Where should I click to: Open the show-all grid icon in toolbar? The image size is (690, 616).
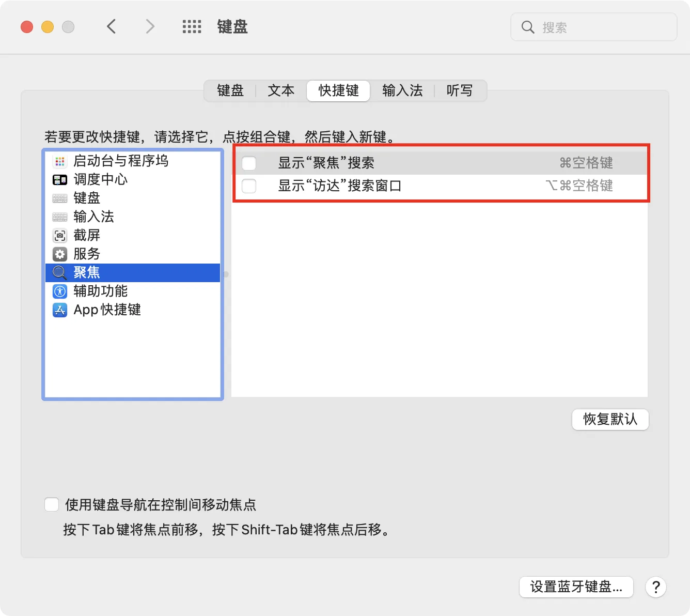tap(192, 27)
